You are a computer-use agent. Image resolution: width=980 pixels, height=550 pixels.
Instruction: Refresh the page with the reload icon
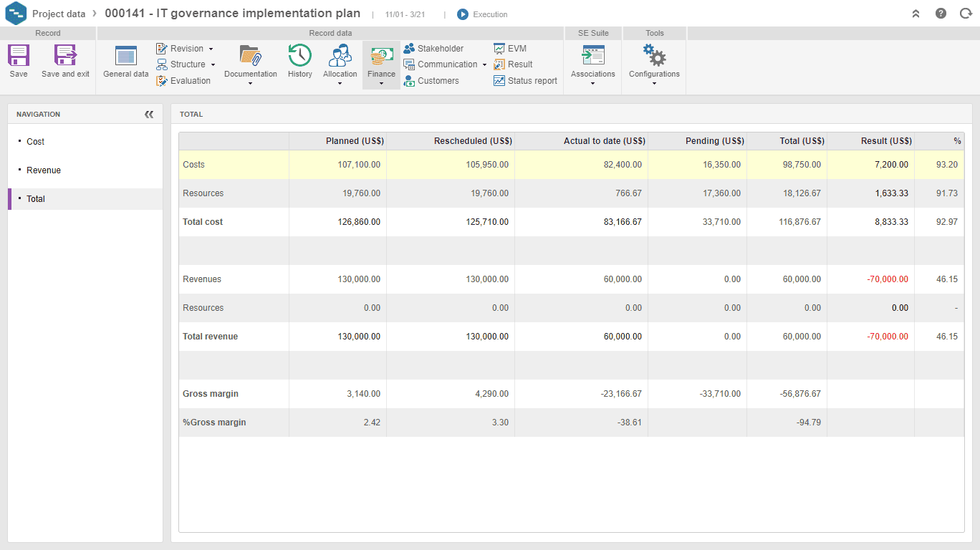click(965, 14)
